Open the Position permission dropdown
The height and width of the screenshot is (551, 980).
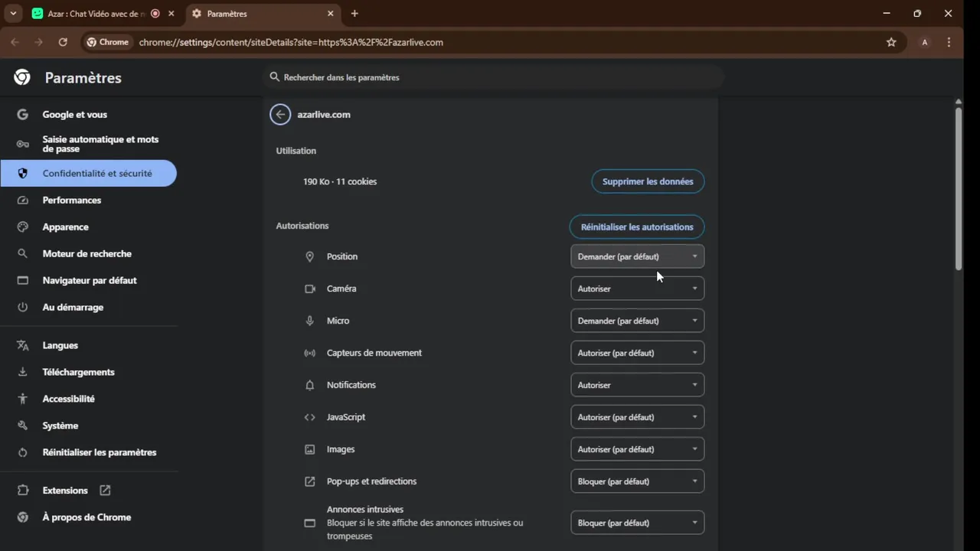pyautogui.click(x=637, y=256)
